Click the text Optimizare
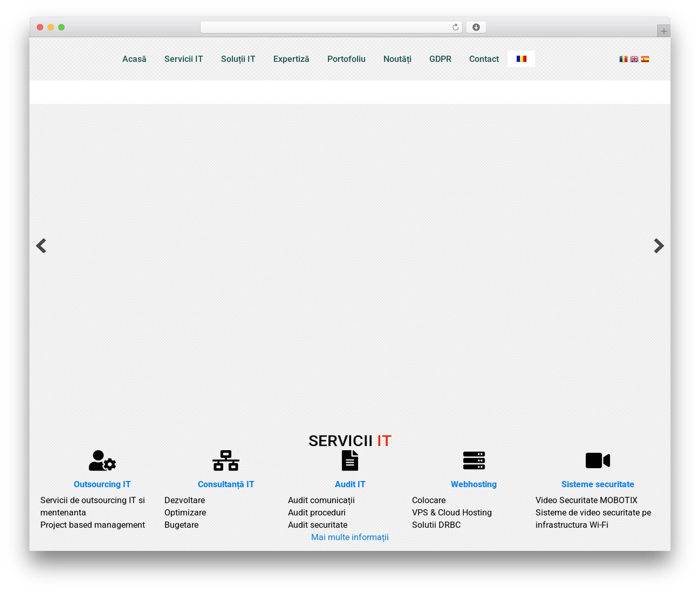 click(185, 513)
